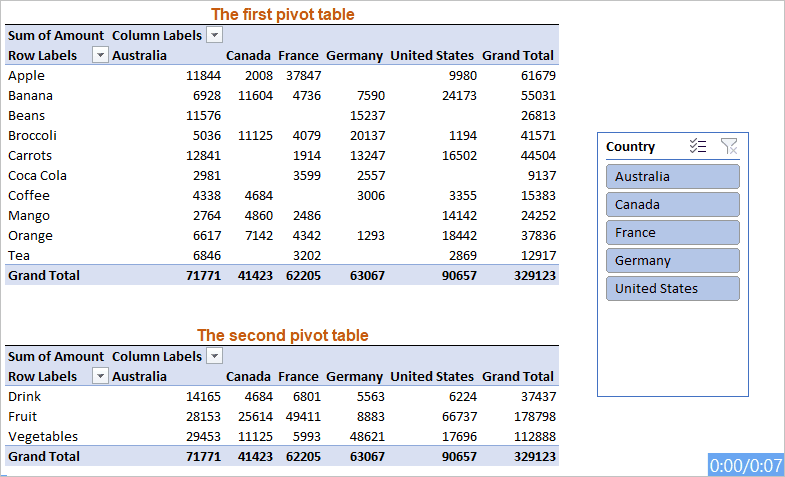Click the video time indicator 0:00/0:07

[745, 465]
